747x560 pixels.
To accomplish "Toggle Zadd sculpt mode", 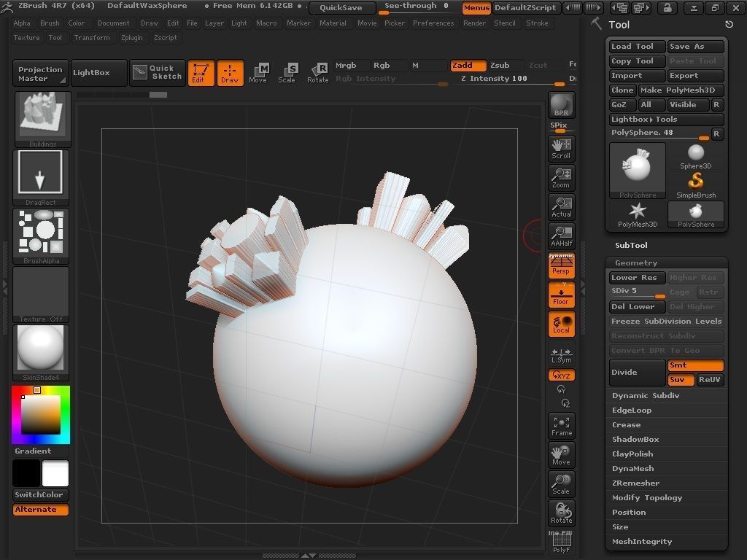I will (468, 65).
